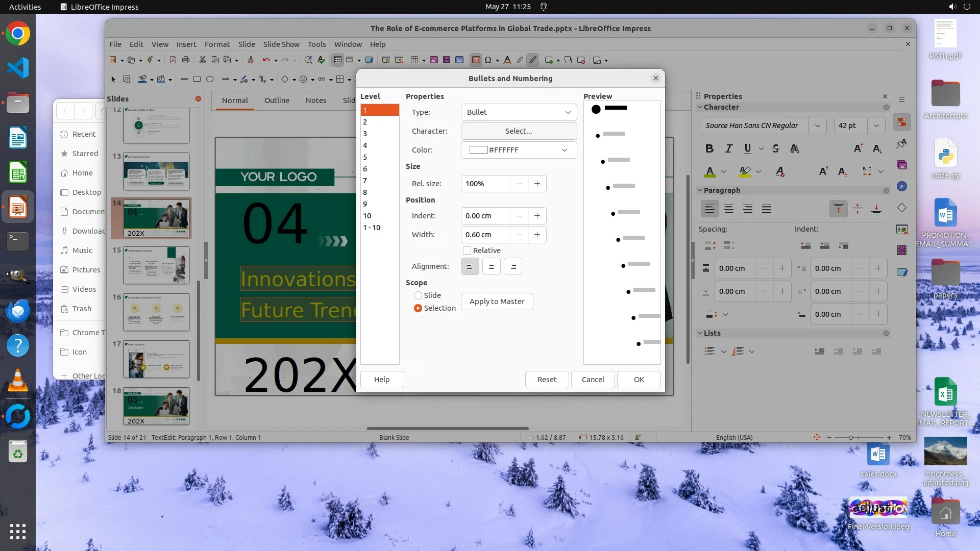Viewport: 980px width, 551px height.
Task: Toggle Strikethrough in Character panel
Action: pyautogui.click(x=775, y=148)
